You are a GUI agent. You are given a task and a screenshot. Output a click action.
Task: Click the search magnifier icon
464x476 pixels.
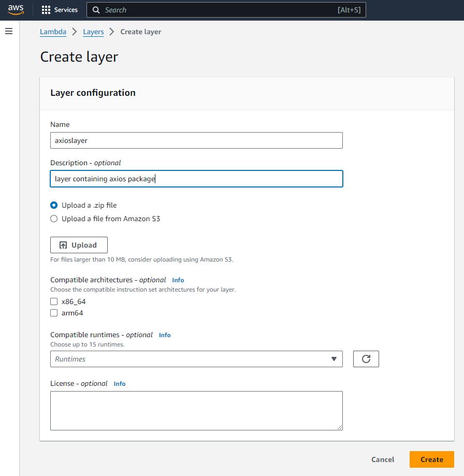click(x=96, y=10)
